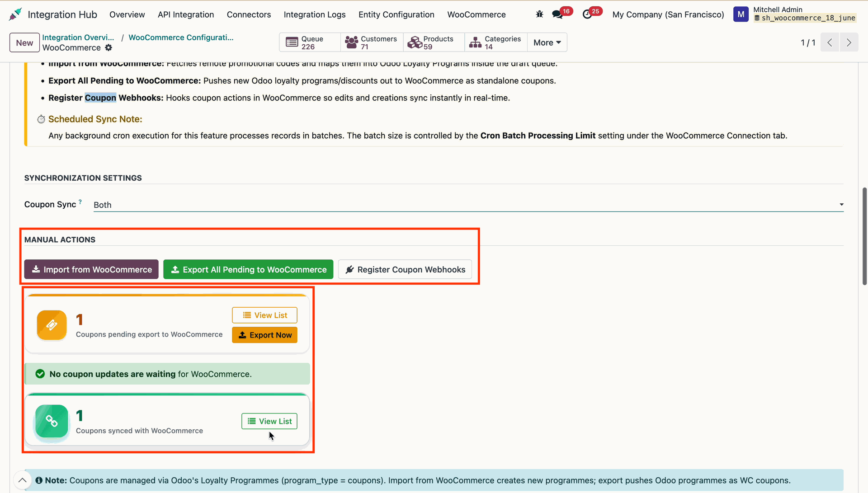The height and width of the screenshot is (493, 868).
Task: Open the Entity Configuration menu
Action: click(x=396, y=14)
